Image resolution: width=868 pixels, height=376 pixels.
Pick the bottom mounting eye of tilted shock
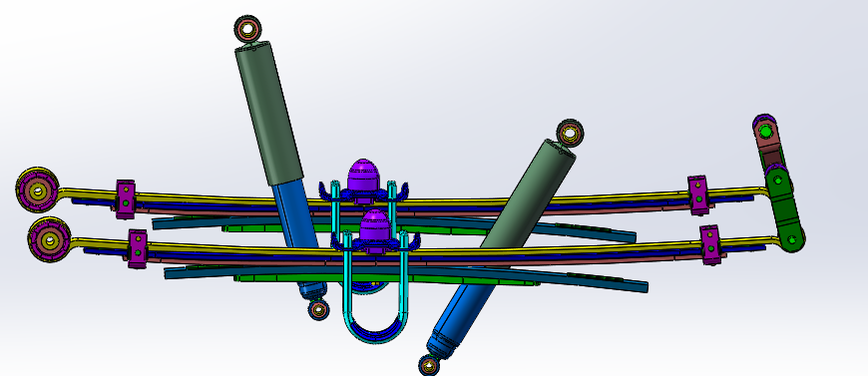click(x=429, y=365)
